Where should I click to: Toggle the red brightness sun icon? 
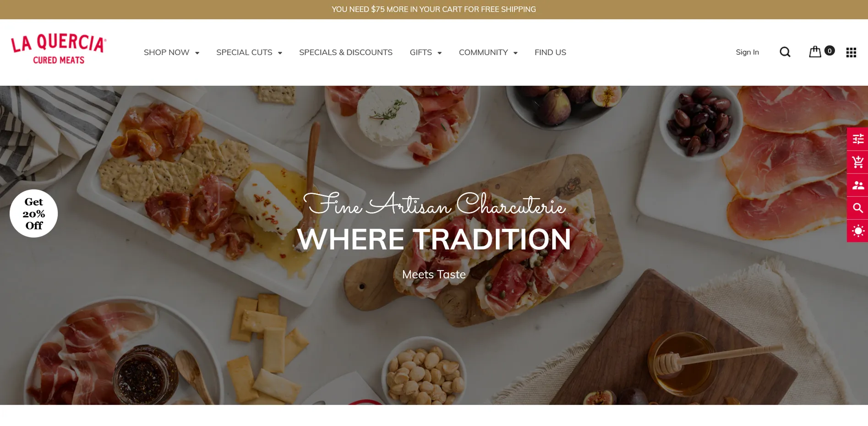857,231
